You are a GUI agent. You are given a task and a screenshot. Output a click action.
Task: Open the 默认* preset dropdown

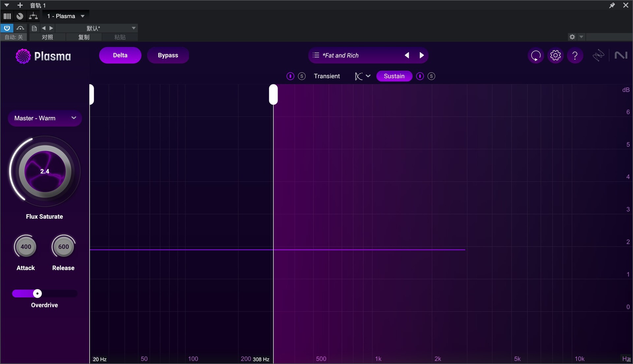(x=96, y=28)
